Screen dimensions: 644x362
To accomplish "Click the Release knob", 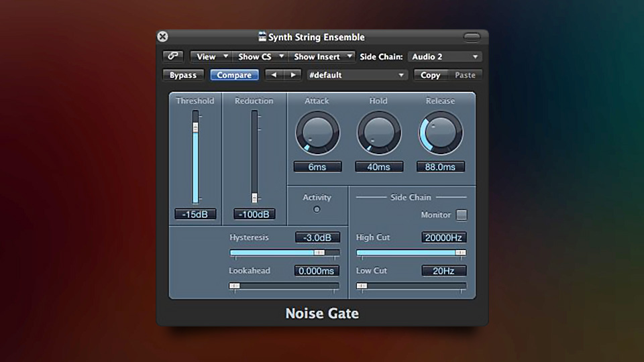I will (x=440, y=133).
